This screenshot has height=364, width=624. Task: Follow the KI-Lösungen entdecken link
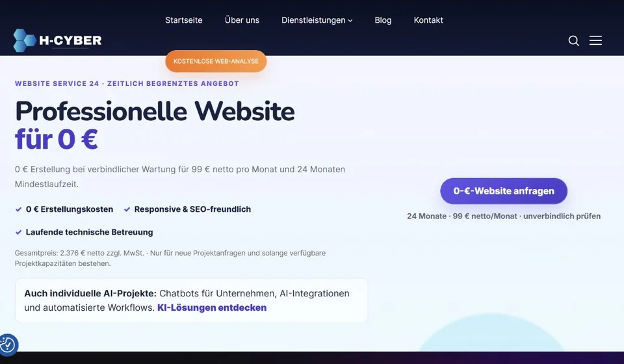tap(212, 307)
